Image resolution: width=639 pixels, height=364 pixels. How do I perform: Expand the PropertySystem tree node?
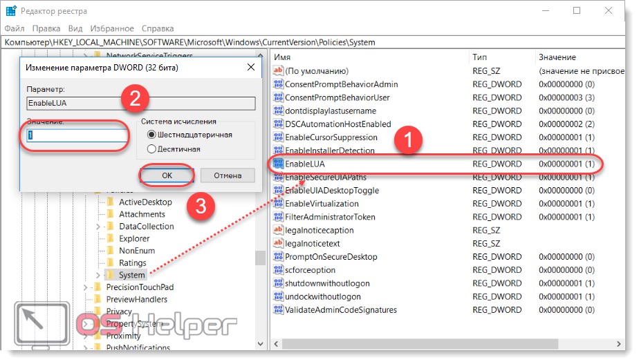[86, 324]
